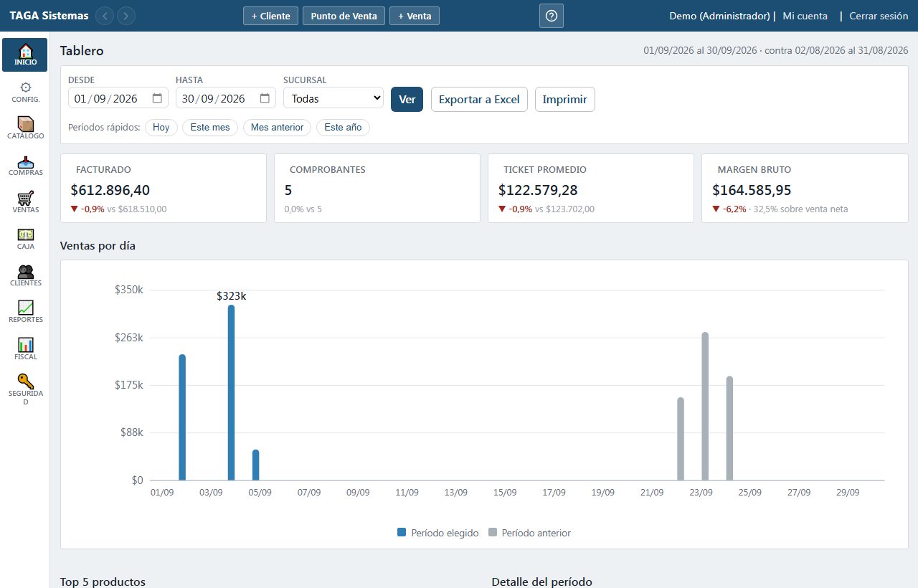The image size is (918, 588).
Task: Click Exportar a Excel button
Action: click(479, 99)
